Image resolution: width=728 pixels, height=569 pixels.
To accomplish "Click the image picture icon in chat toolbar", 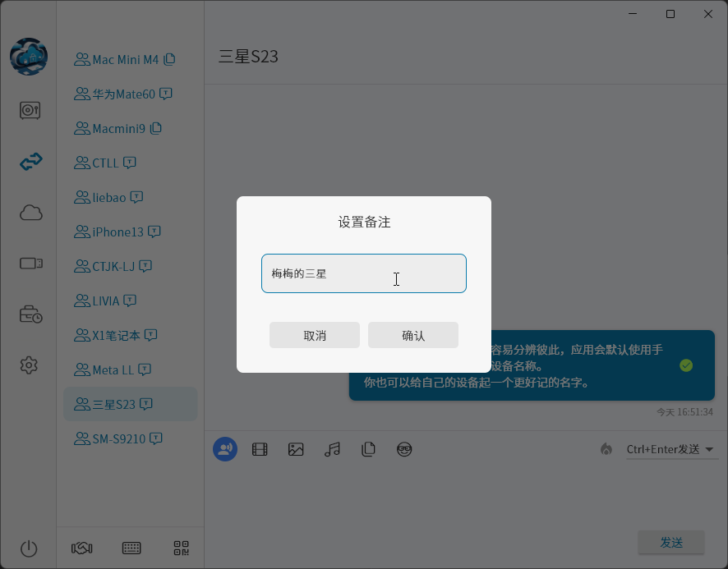I will tap(296, 449).
